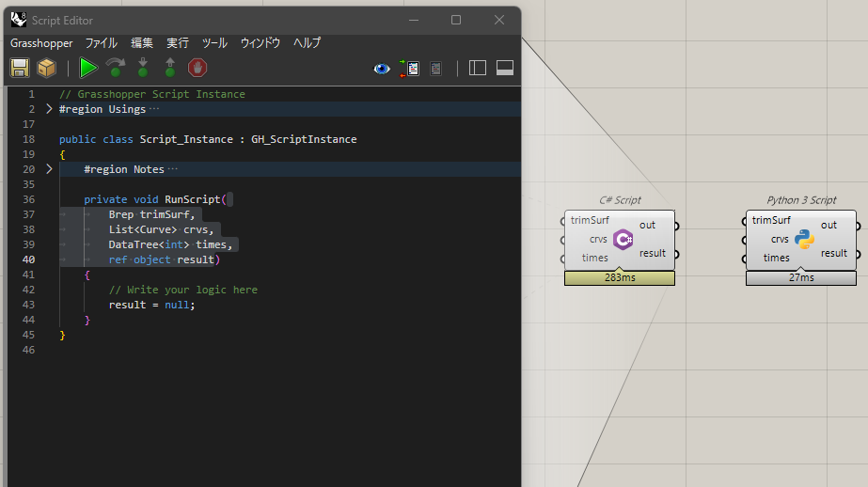Click the package box icon in toolbar
Viewport: 868px width, 487px height.
pos(46,68)
